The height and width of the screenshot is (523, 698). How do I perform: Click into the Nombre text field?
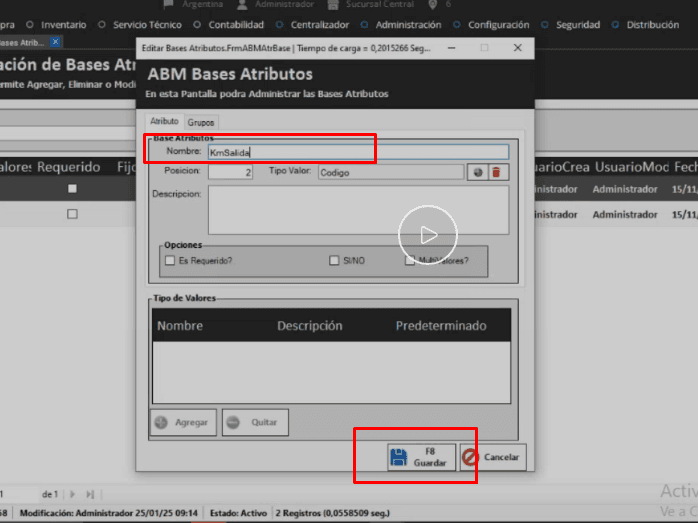click(356, 152)
